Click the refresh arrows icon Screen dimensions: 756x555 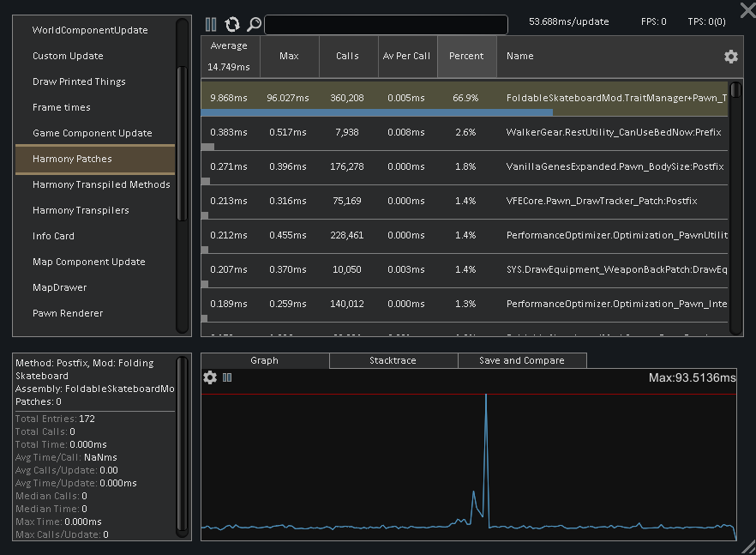tap(232, 24)
